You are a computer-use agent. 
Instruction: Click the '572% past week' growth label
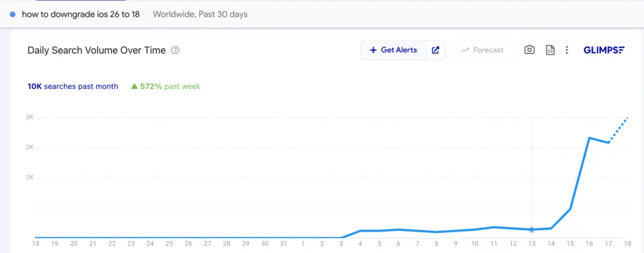point(169,86)
